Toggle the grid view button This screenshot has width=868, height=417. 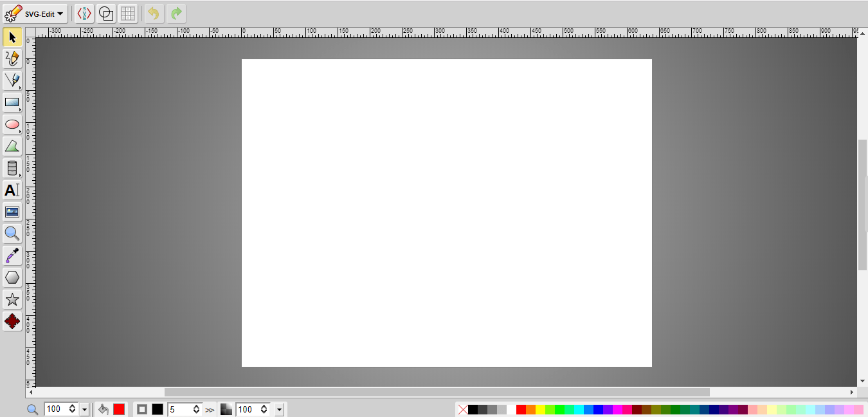pos(128,14)
